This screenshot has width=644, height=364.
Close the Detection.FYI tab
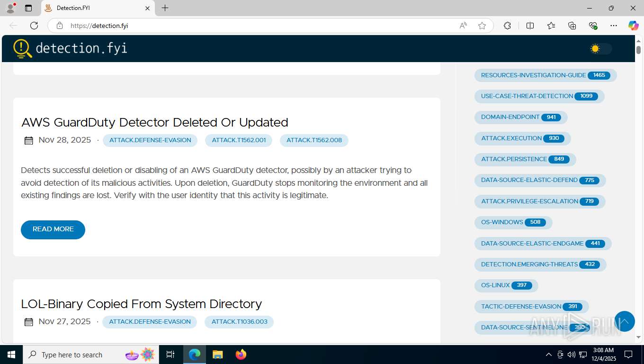[x=147, y=8]
